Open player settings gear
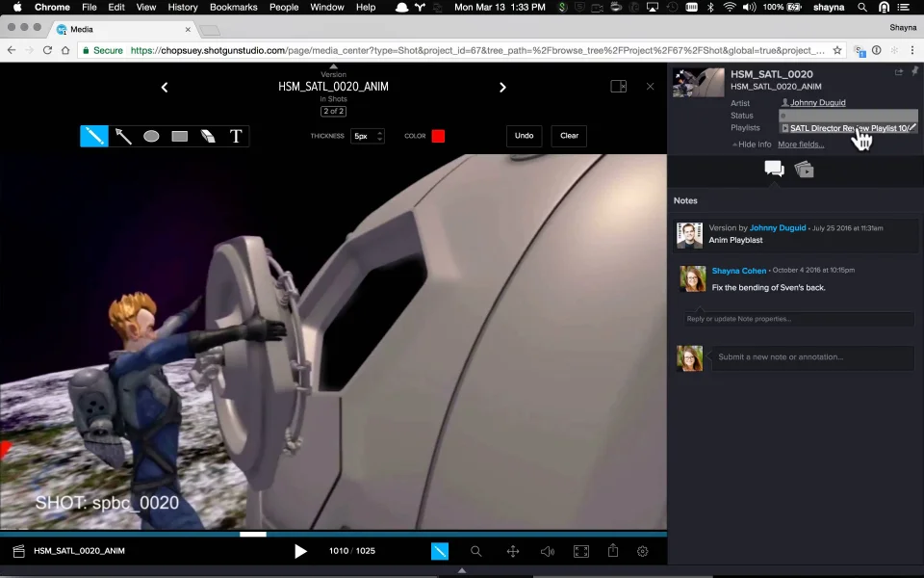 [643, 551]
